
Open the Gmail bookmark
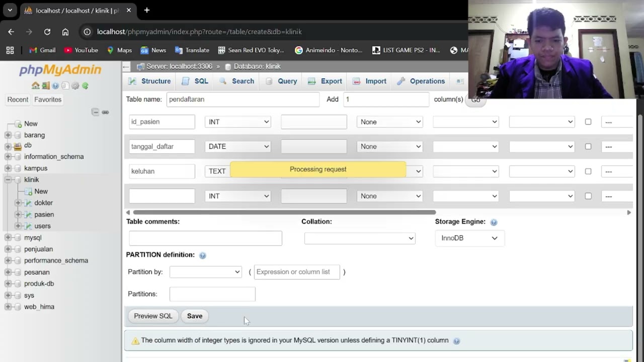pos(42,50)
